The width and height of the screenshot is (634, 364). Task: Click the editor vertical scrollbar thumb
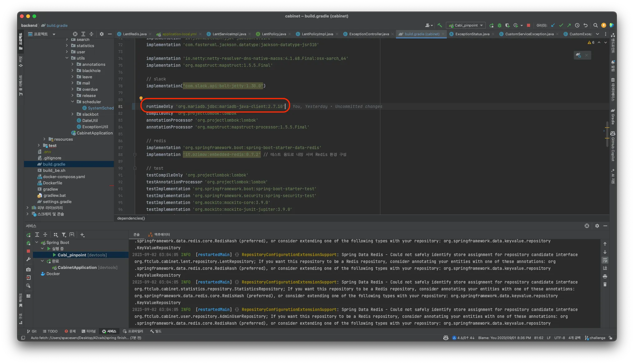click(607, 134)
